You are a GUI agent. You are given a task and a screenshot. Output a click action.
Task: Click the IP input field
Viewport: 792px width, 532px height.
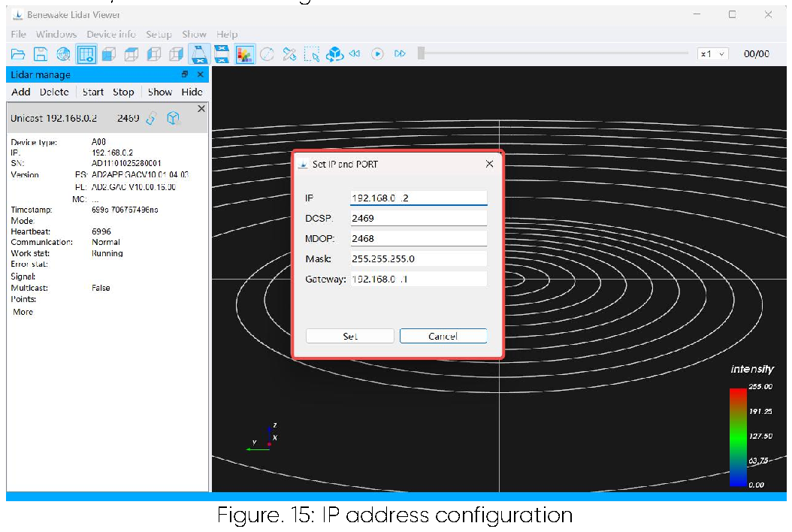point(419,198)
